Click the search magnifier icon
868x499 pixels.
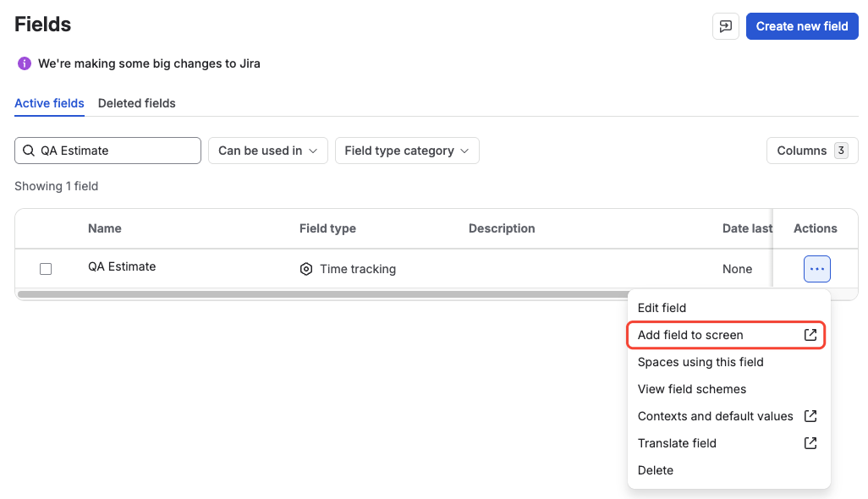coord(29,151)
